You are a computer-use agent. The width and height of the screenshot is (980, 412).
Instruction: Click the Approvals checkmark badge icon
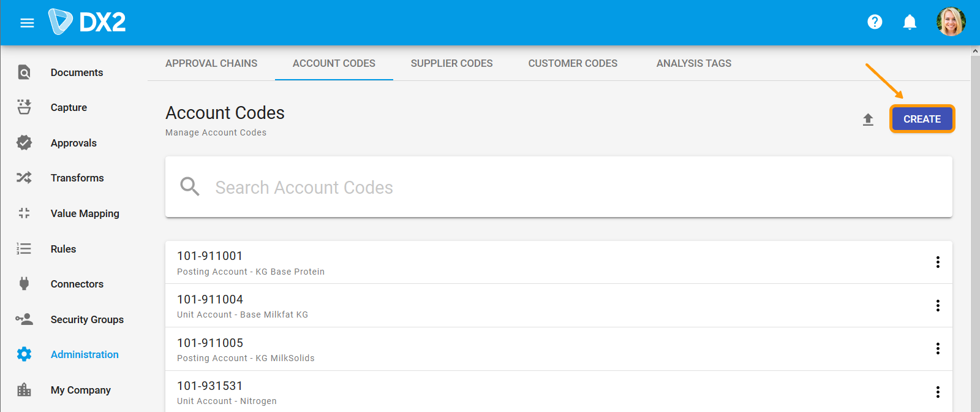[24, 143]
